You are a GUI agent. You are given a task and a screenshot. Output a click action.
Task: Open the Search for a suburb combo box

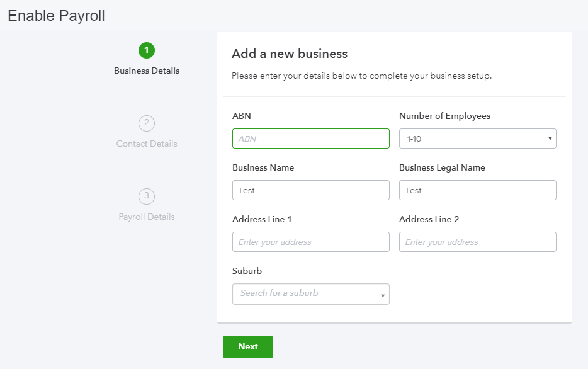point(311,294)
